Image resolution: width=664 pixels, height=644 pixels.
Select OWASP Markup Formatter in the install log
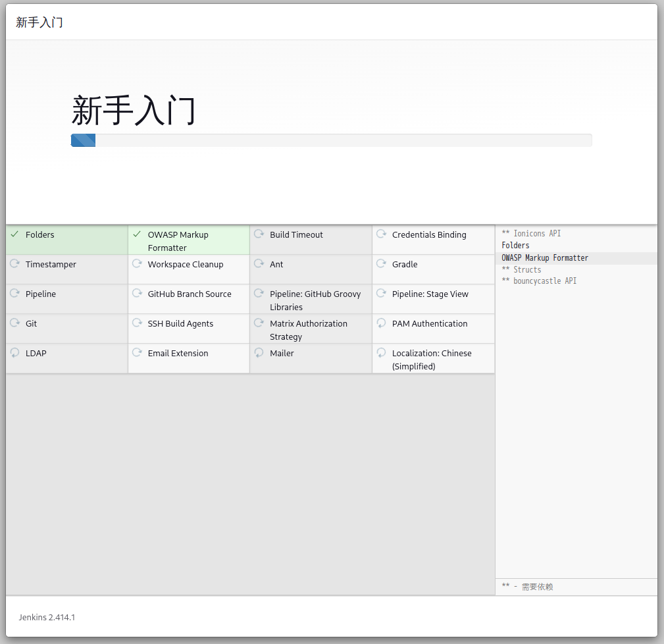[545, 258]
